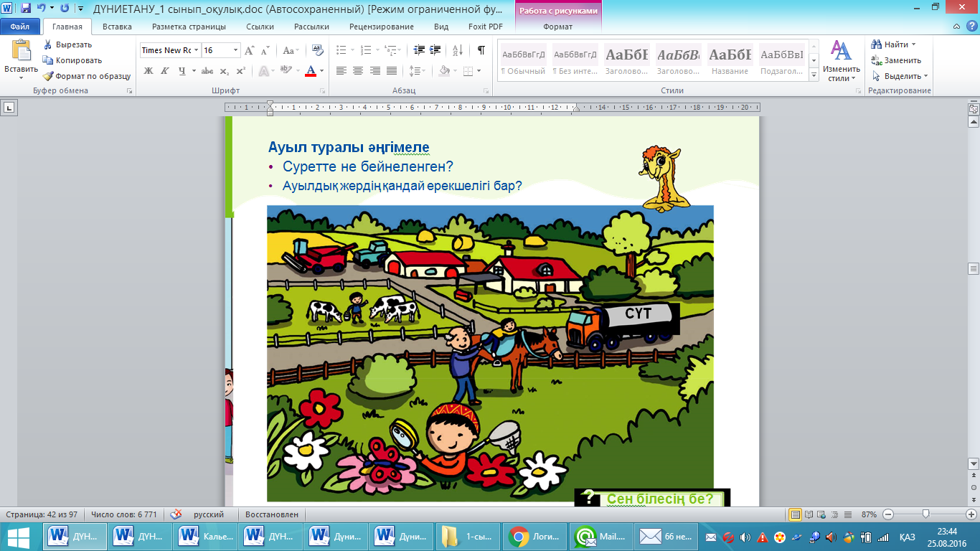Click the clear formatting icon
This screenshot has width=980, height=551.
click(x=316, y=50)
